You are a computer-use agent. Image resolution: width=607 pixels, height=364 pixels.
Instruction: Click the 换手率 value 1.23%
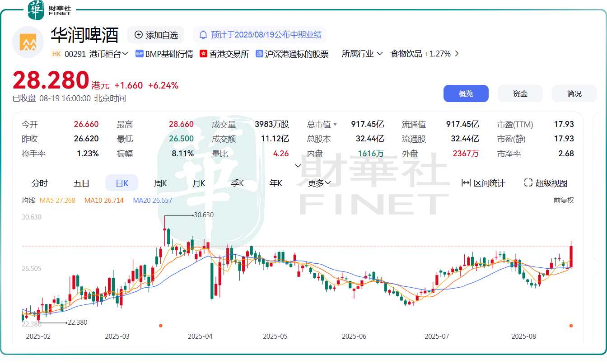[x=88, y=154]
